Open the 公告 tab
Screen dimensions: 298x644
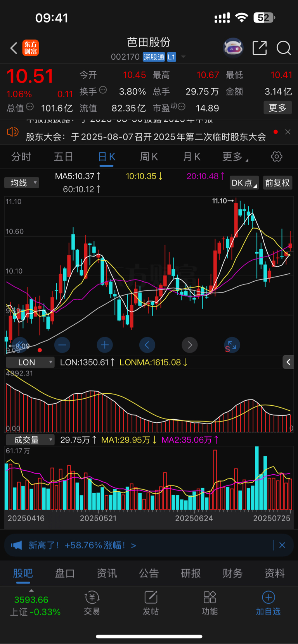tap(149, 573)
